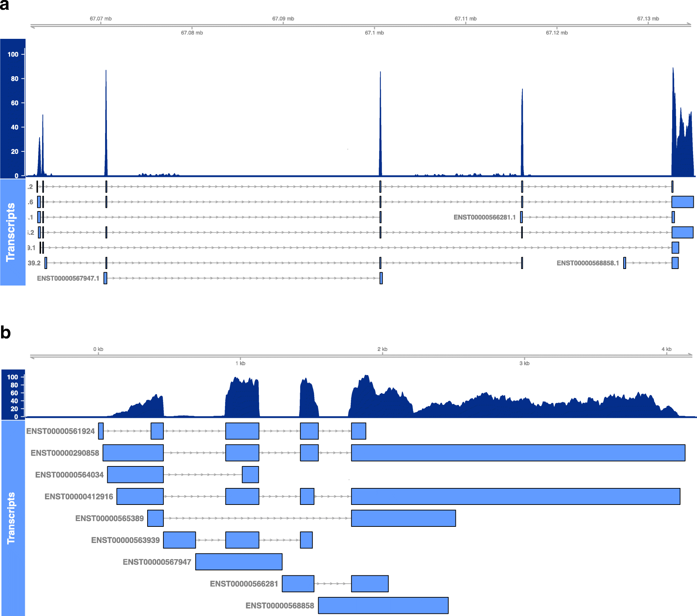Click the last exon of ENST00000568858.1 in panel a
Screen dimensions: 697x616
[675, 263]
